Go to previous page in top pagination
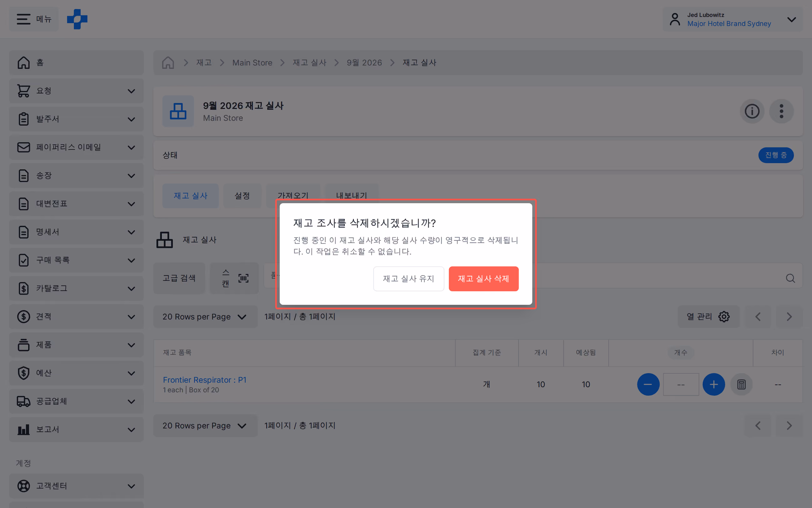The width and height of the screenshot is (812, 508). click(x=758, y=316)
